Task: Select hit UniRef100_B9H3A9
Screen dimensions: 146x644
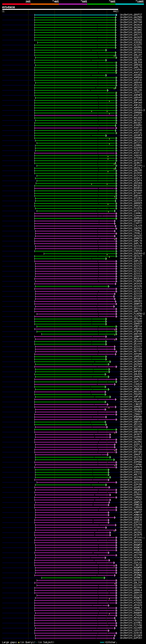Action: (131, 103)
